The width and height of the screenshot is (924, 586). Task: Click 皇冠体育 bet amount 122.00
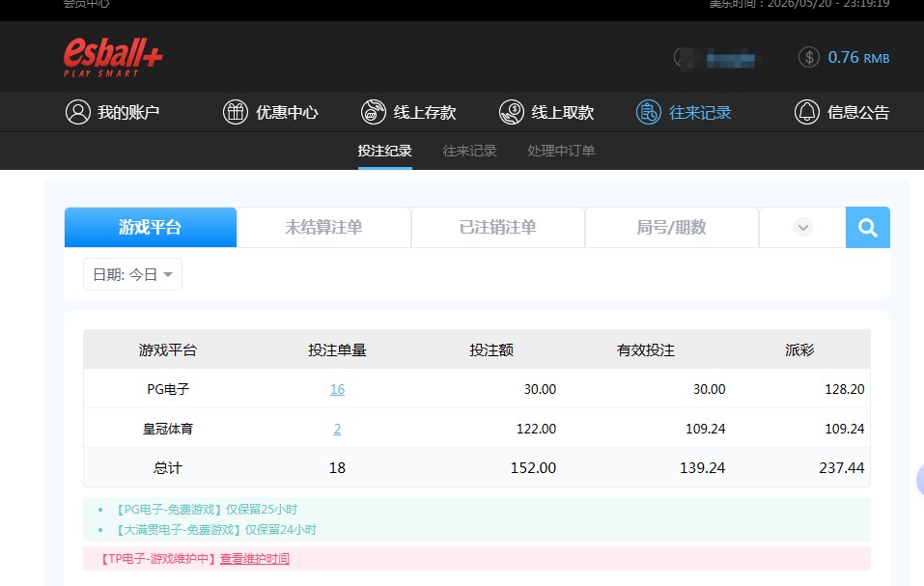click(x=536, y=429)
